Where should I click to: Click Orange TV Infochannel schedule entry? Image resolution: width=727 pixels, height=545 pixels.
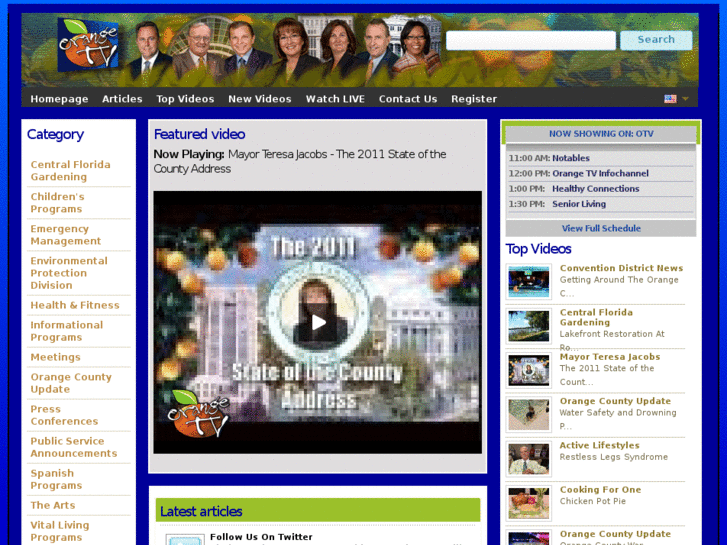(600, 173)
